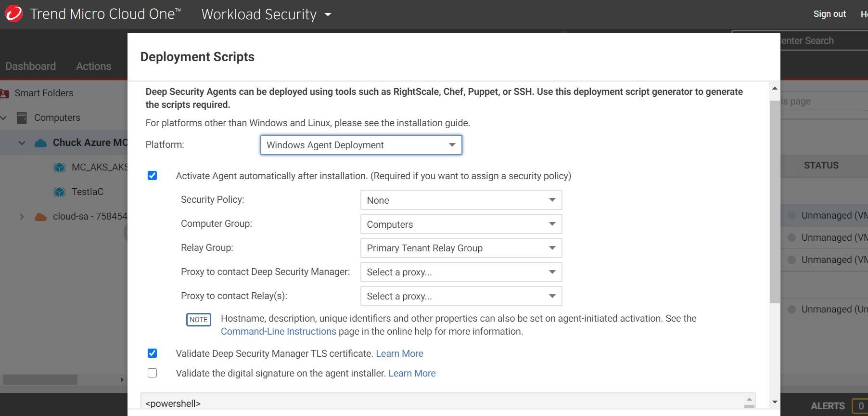
Task: Select the MC_AKS resource group cube icon
Action: click(59, 168)
